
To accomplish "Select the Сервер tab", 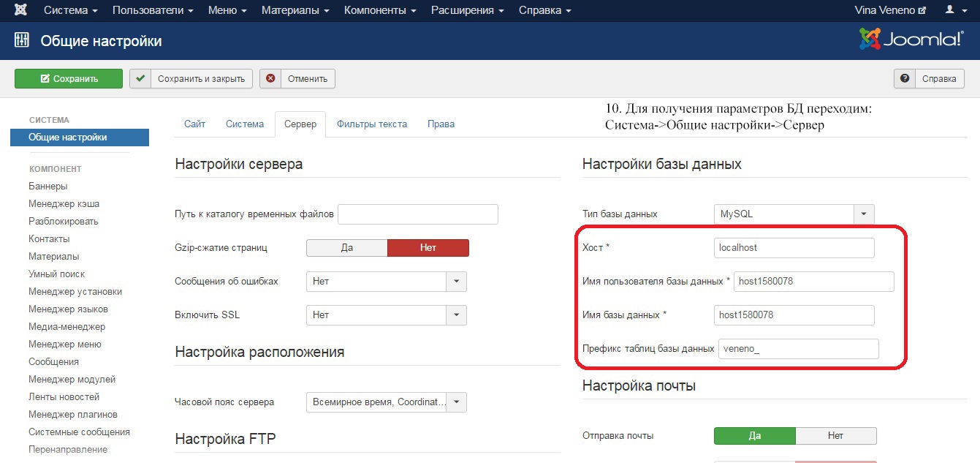I will tap(300, 124).
